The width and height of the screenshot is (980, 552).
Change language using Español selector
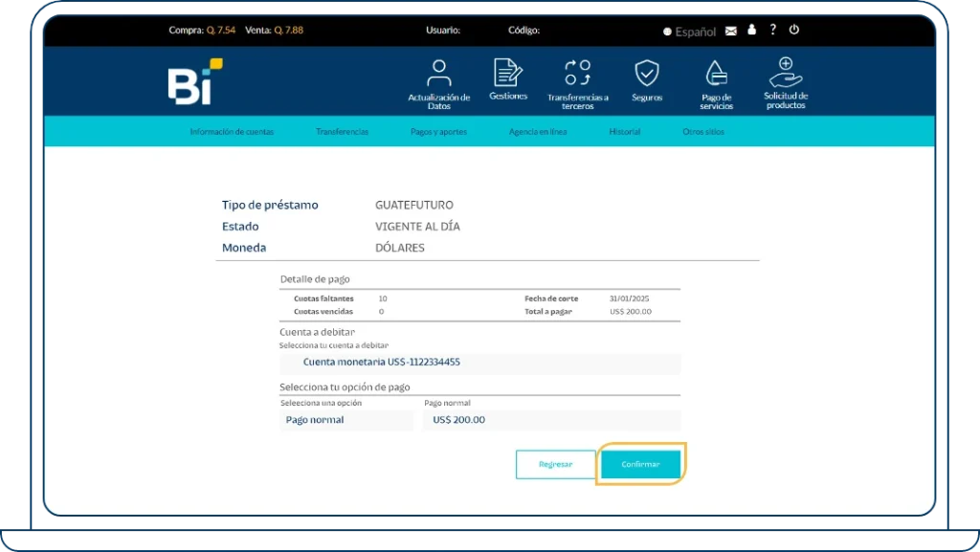690,32
